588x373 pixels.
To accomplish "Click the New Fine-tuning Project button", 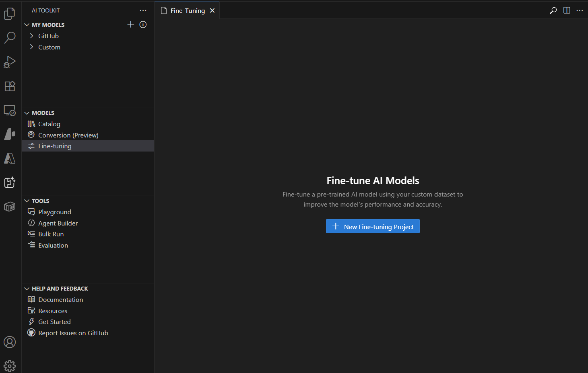I will [372, 226].
